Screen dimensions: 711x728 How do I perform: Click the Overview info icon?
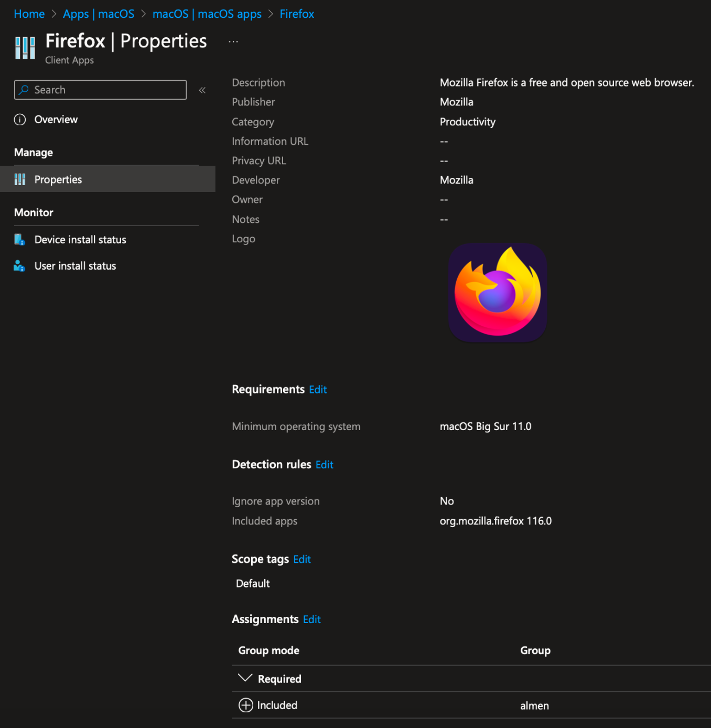click(20, 120)
